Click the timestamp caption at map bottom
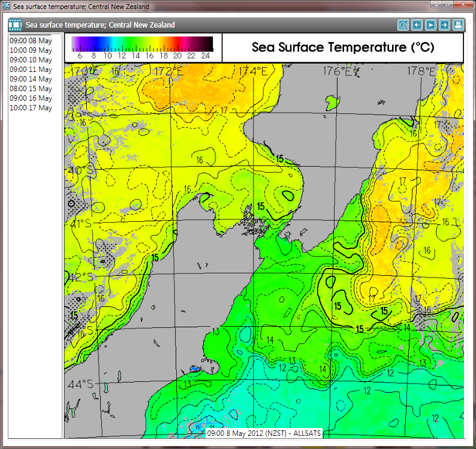This screenshot has width=476, height=449. tap(264, 433)
